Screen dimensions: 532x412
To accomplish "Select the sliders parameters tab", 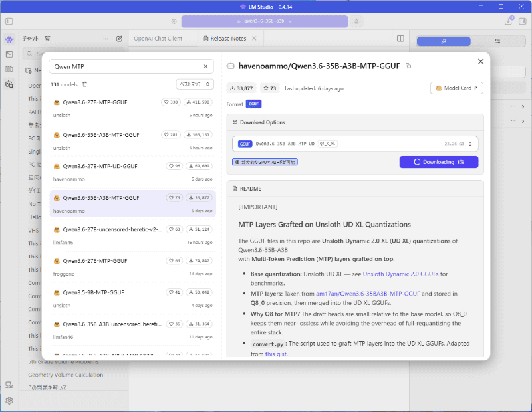I will 497,41.
